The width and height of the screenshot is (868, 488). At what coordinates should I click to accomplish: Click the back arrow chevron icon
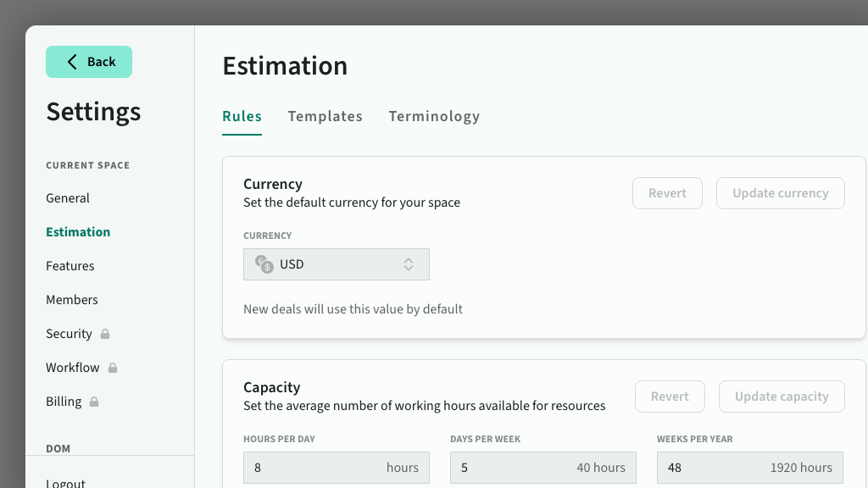point(72,61)
